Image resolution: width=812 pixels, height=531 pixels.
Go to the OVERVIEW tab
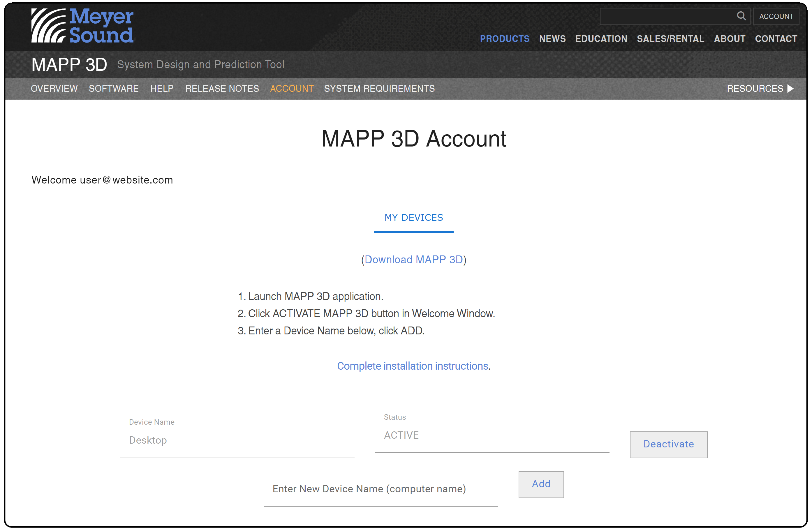coord(54,89)
